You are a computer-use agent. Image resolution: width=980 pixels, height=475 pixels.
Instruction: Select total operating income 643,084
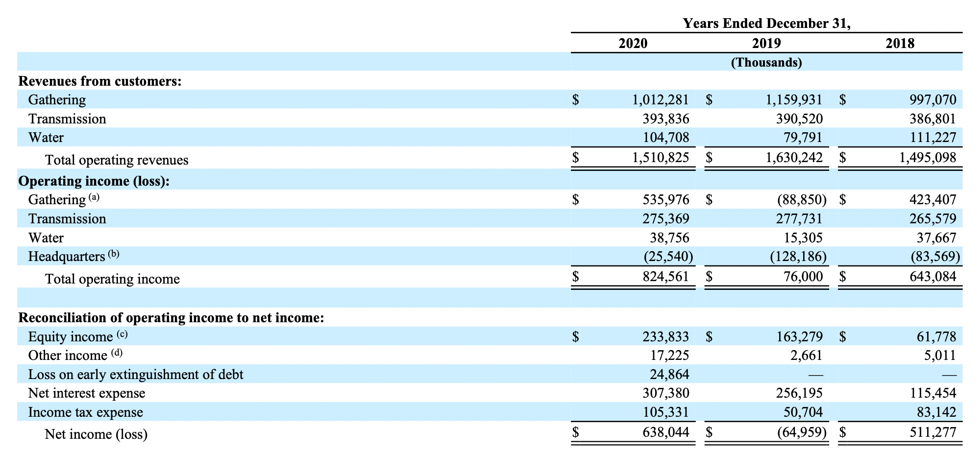(932, 277)
